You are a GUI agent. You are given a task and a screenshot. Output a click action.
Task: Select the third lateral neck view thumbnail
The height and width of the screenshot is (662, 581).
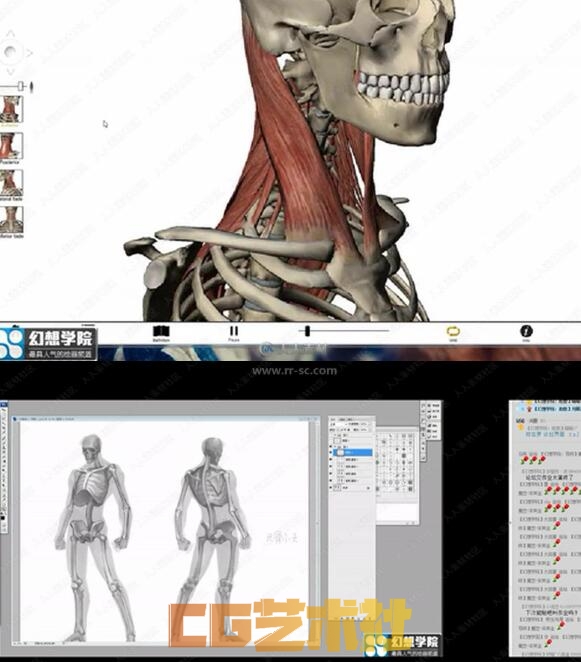(x=11, y=182)
